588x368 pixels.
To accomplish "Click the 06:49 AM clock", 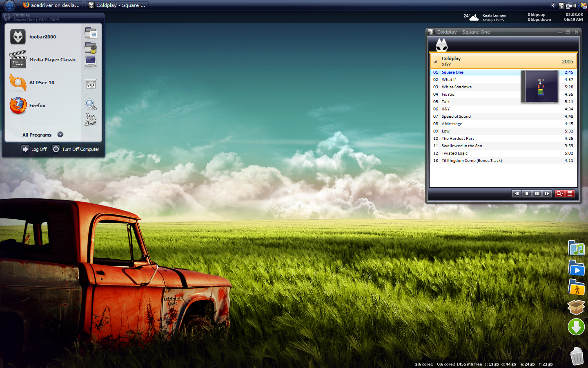I will point(573,20).
